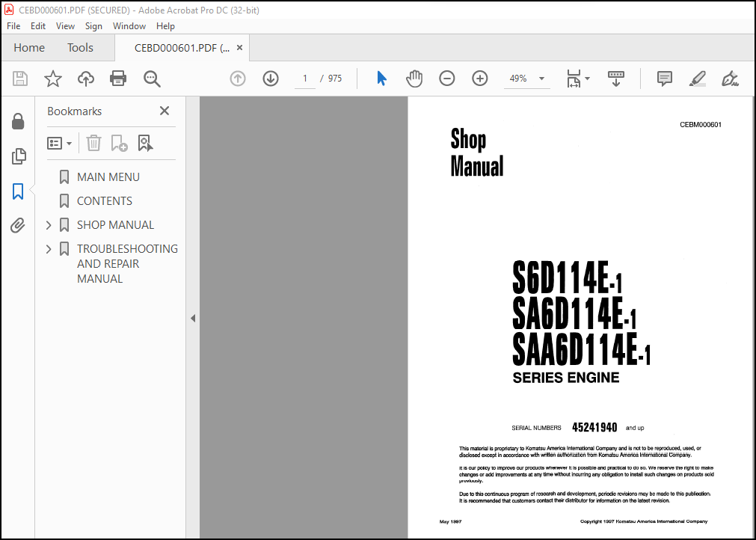This screenshot has width=756, height=540.
Task: Select TROUBLESHOOTING AND REPAIR MANUAL bookmark
Action: tap(127, 264)
